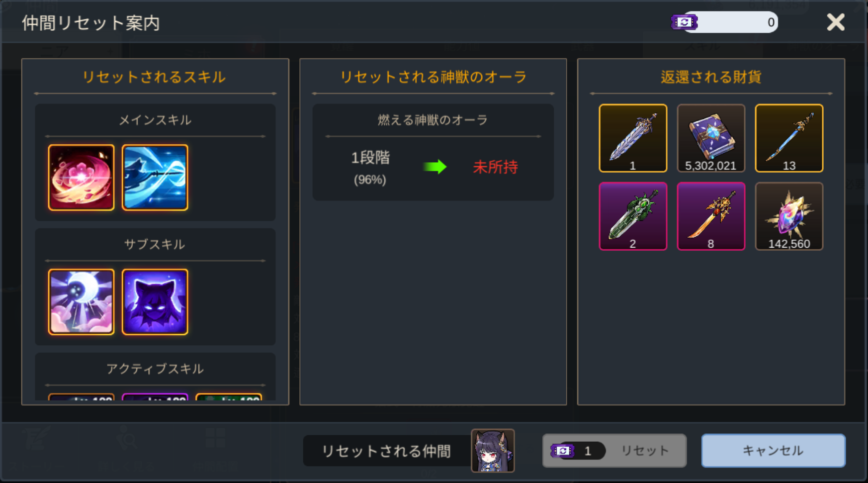
Task: Select the blue spear item with count 13
Action: 789,138
